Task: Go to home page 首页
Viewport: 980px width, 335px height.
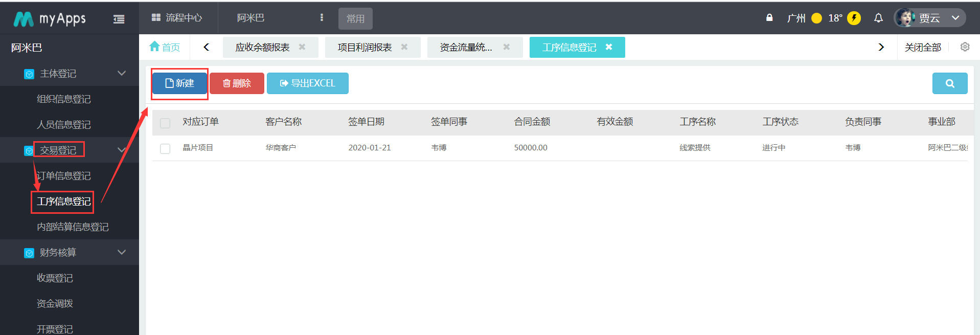Action: 165,47
